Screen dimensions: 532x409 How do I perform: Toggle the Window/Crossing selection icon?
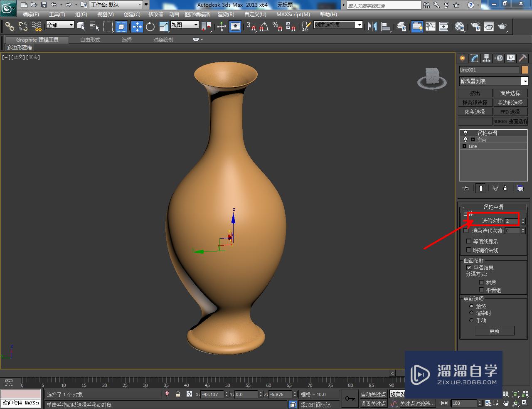121,27
